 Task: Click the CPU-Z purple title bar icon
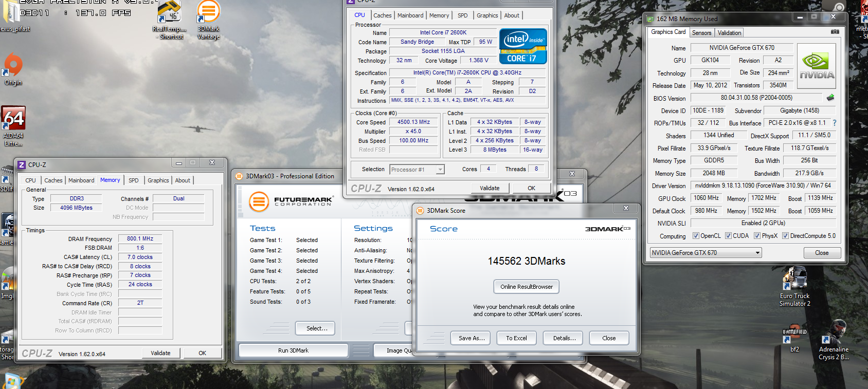[x=22, y=164]
